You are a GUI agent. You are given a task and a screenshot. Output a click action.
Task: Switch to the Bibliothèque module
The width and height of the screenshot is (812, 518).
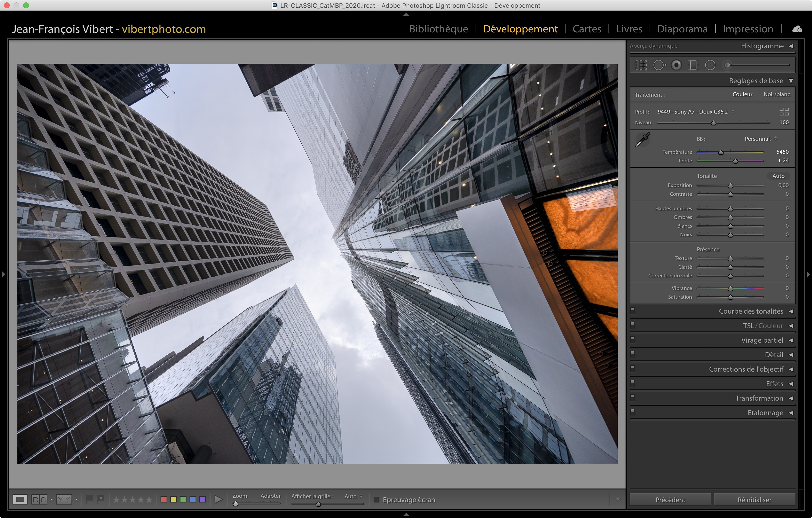438,29
